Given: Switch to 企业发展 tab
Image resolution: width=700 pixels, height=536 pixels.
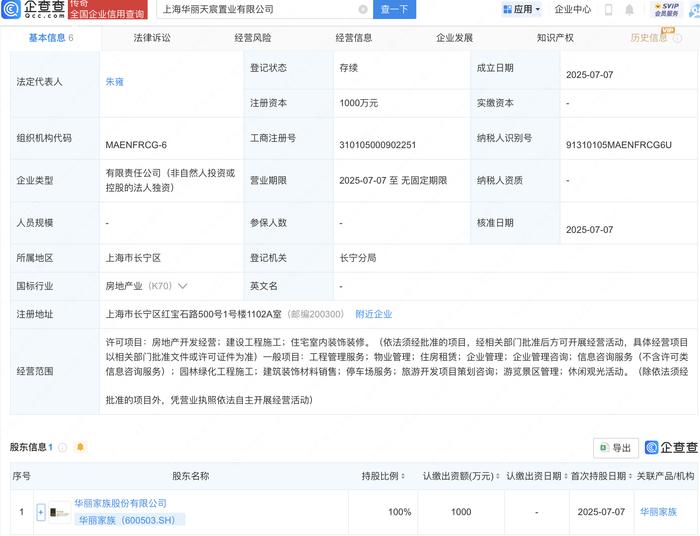Looking at the screenshot, I should 454,38.
